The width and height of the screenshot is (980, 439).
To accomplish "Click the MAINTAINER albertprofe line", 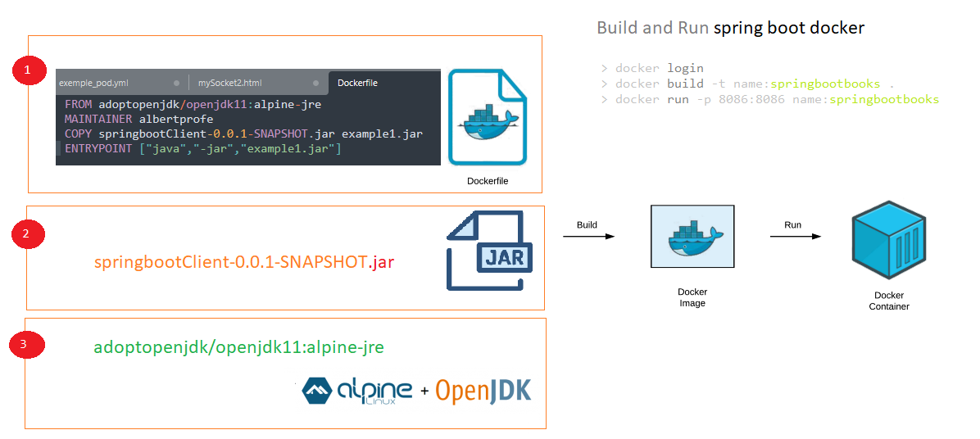I will point(138,120).
